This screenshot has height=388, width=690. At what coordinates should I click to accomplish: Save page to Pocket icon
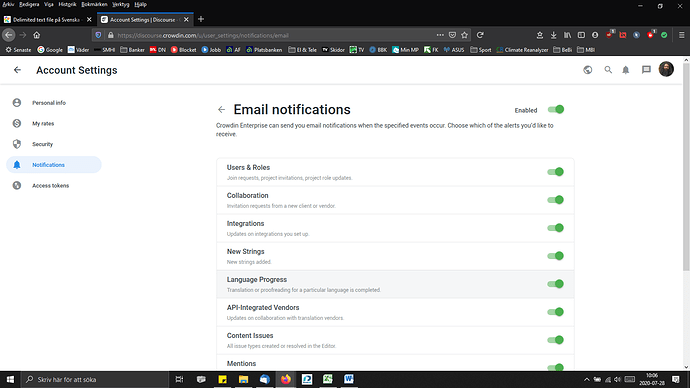tap(452, 35)
